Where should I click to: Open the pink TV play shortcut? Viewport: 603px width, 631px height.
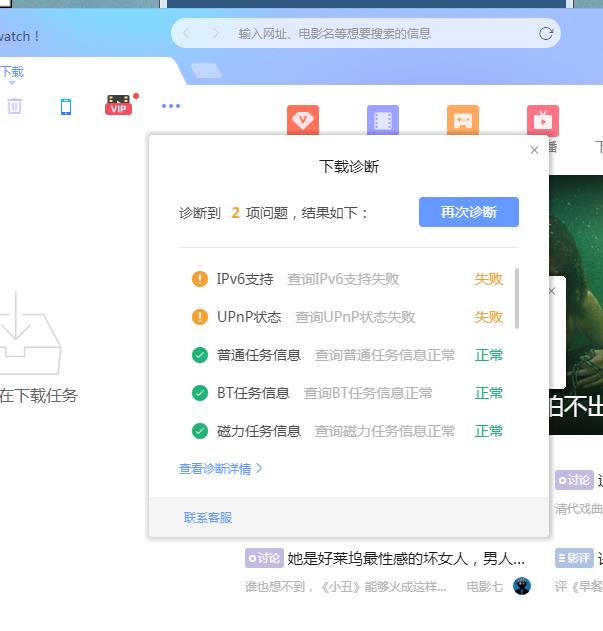[543, 121]
